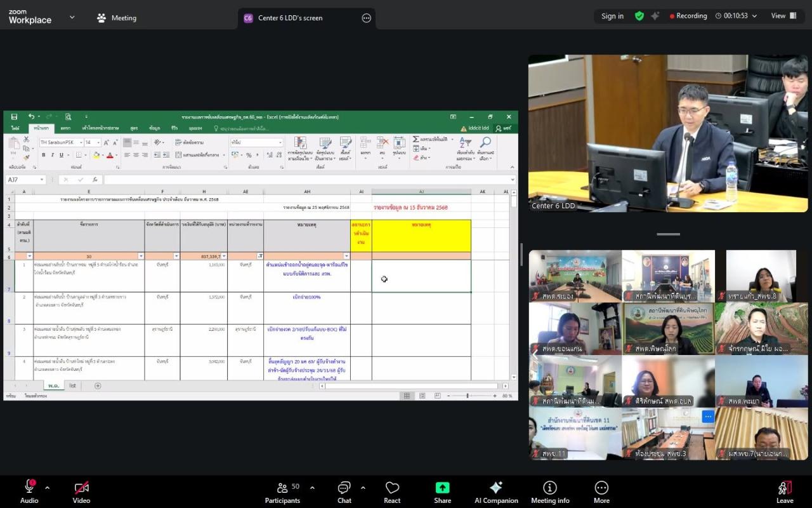Open the Excel File tab (ไฟล์)
The width and height of the screenshot is (812, 508).
pyautogui.click(x=15, y=128)
